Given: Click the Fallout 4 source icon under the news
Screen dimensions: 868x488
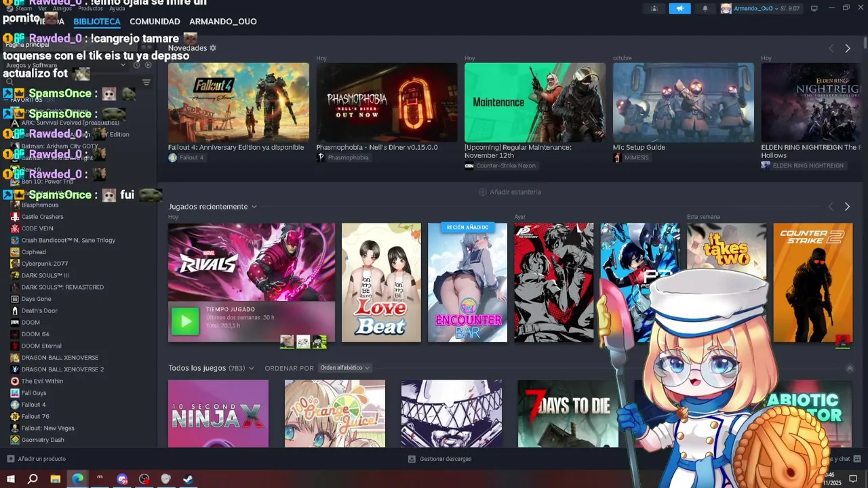Looking at the screenshot, I should tap(173, 157).
